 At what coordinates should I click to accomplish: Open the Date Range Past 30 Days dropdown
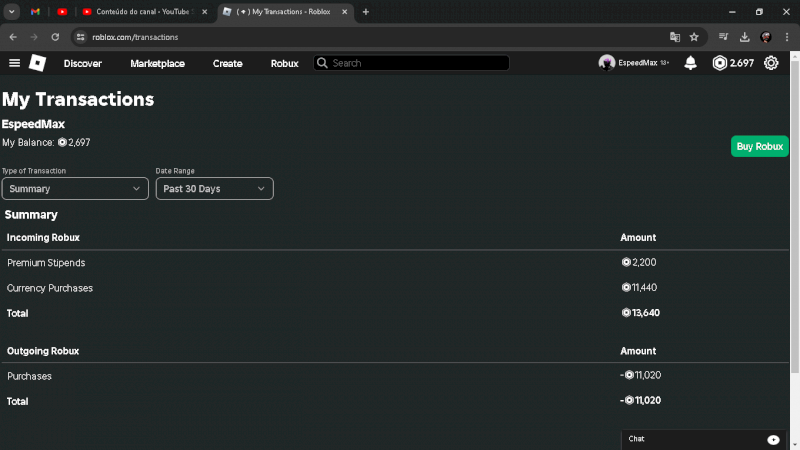coord(214,189)
